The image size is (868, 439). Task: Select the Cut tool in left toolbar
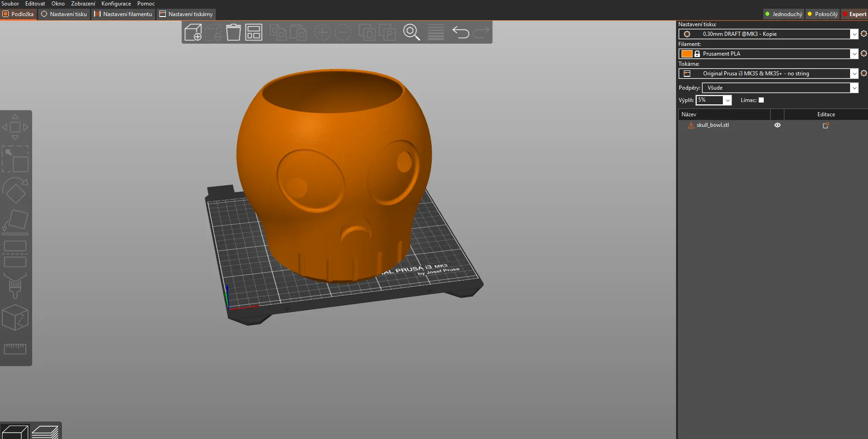pyautogui.click(x=15, y=254)
